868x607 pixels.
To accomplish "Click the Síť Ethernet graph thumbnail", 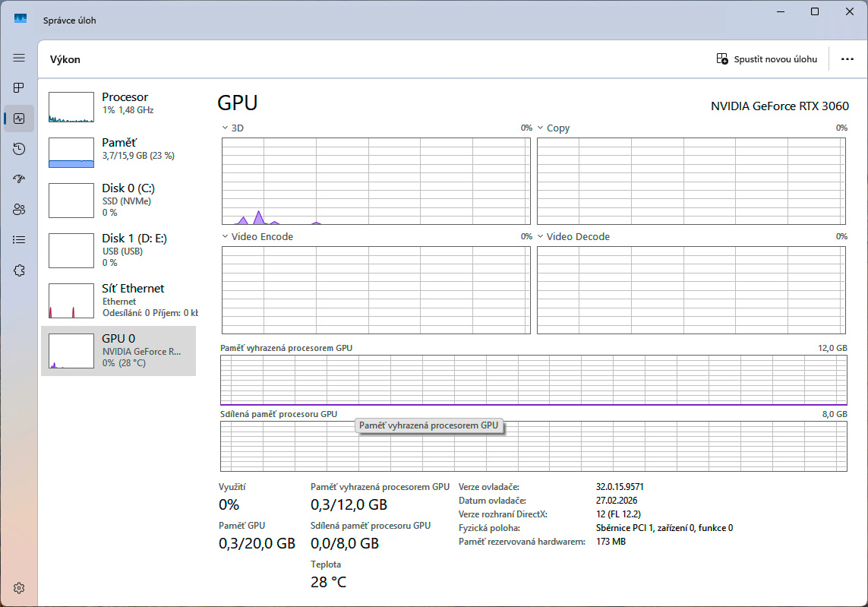I will click(x=71, y=301).
